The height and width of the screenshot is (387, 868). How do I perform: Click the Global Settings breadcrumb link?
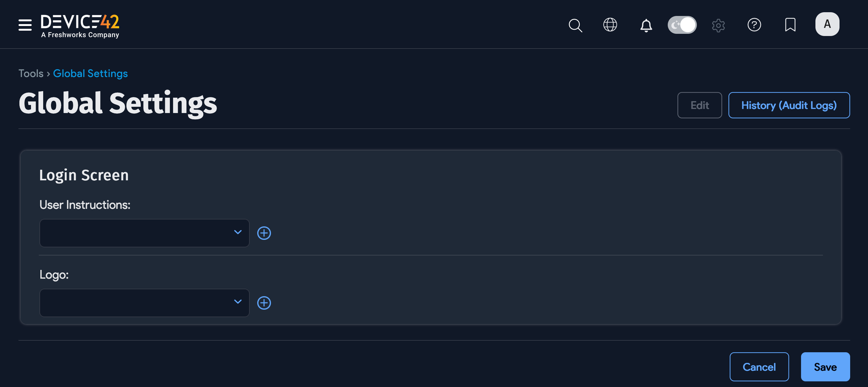point(90,74)
